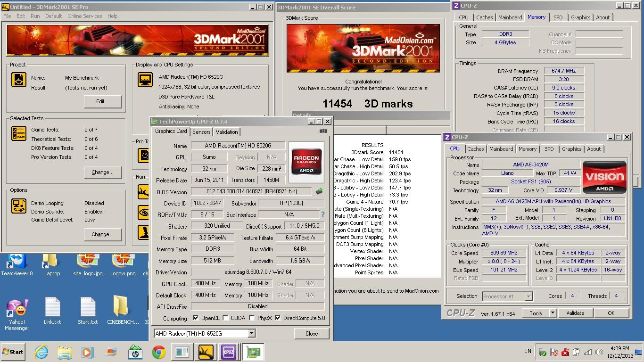
Task: Click the BIOS save chip icon in GPU-Z
Action: 319,191
